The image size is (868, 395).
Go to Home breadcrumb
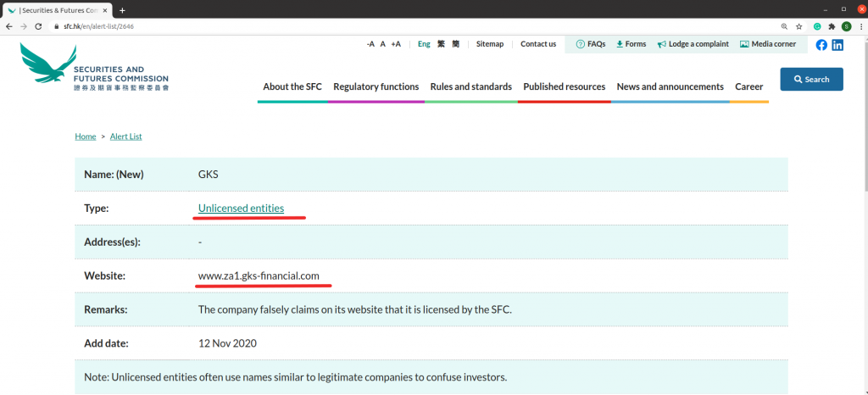[86, 136]
